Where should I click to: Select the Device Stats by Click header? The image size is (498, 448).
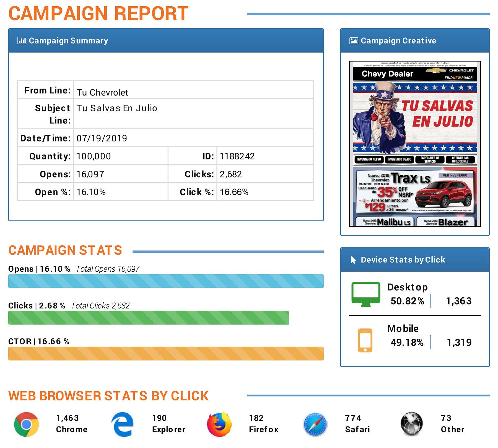click(x=415, y=260)
